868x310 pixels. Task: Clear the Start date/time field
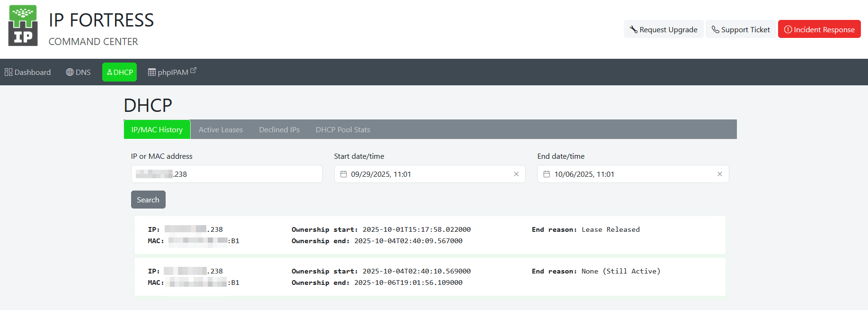click(516, 174)
